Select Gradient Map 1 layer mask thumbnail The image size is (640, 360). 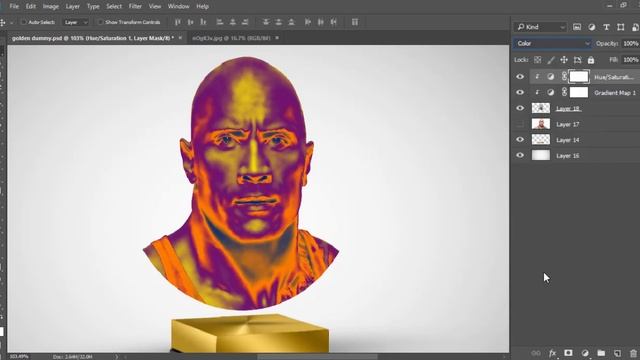[579, 92]
